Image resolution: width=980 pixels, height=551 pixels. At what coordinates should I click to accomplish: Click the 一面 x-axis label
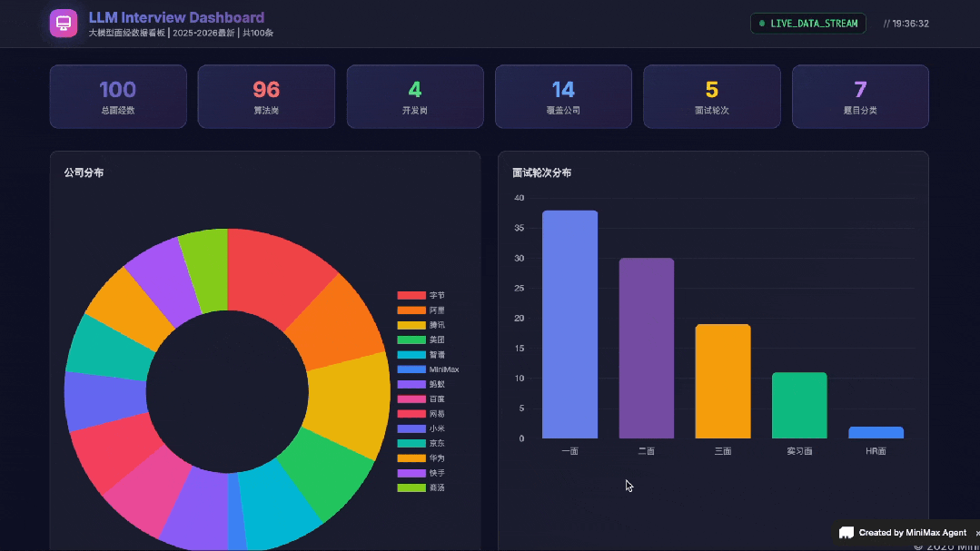569,451
